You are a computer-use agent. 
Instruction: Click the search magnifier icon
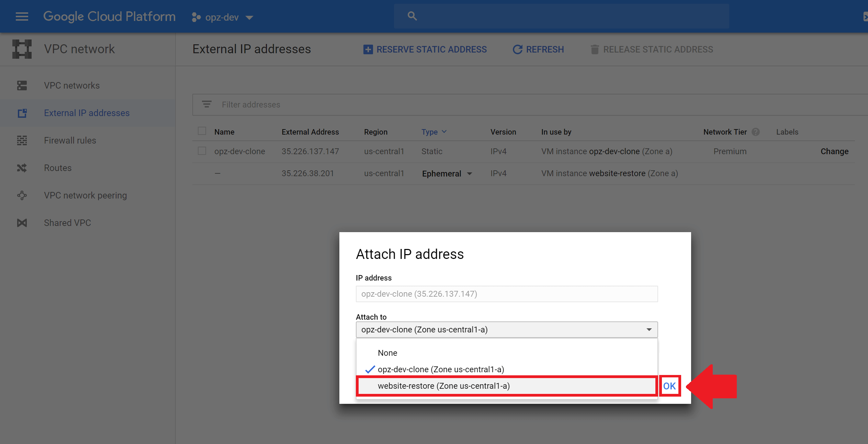coord(412,16)
